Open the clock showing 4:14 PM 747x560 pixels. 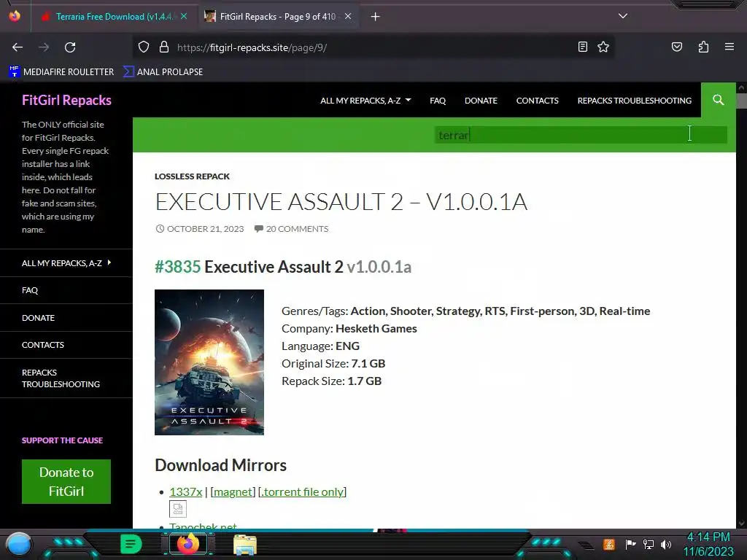pyautogui.click(x=708, y=544)
